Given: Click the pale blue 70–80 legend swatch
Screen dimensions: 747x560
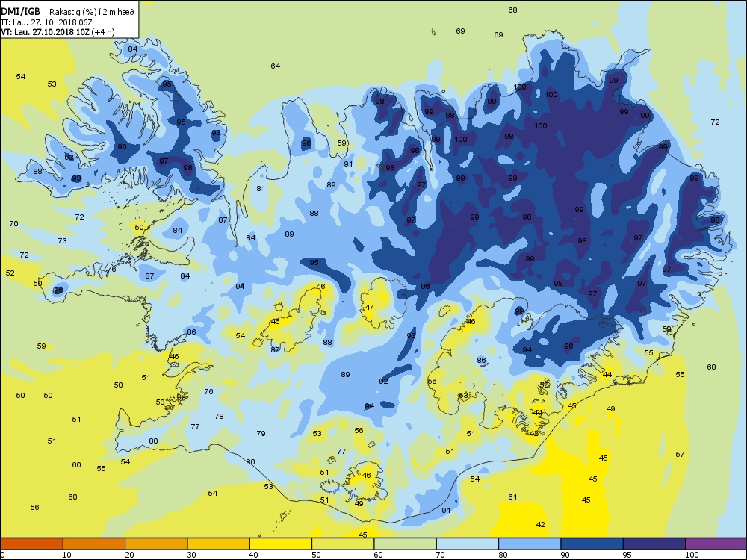Looking at the screenshot, I should click(468, 544).
